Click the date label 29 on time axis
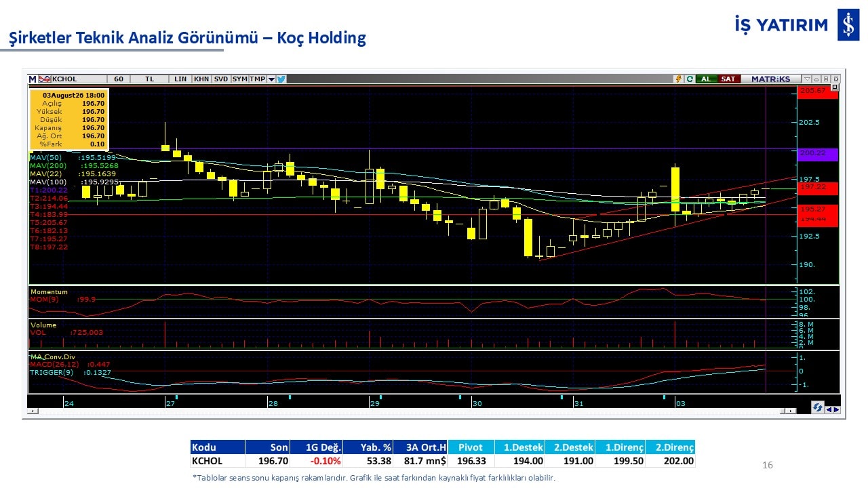 [374, 403]
